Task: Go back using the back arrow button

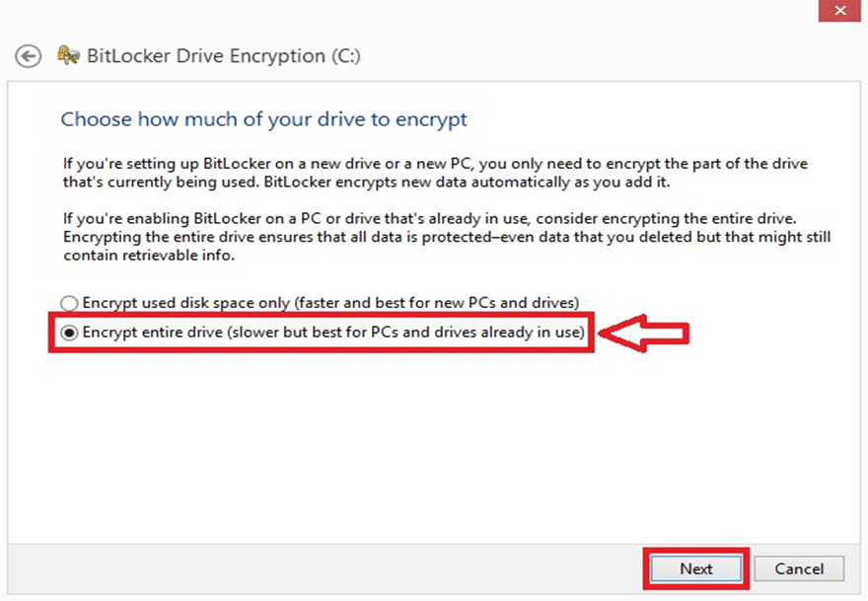Action: coord(29,56)
